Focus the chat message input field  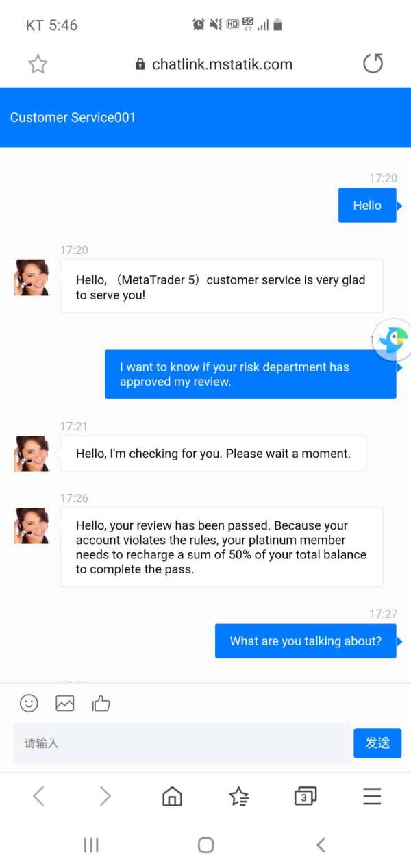(x=183, y=743)
